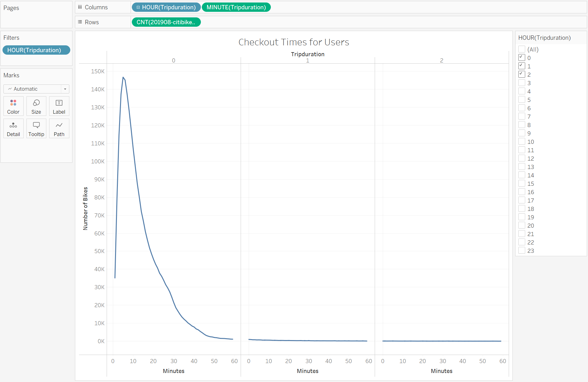588x382 pixels.
Task: Open the Color mark properties
Action: [x=13, y=106]
